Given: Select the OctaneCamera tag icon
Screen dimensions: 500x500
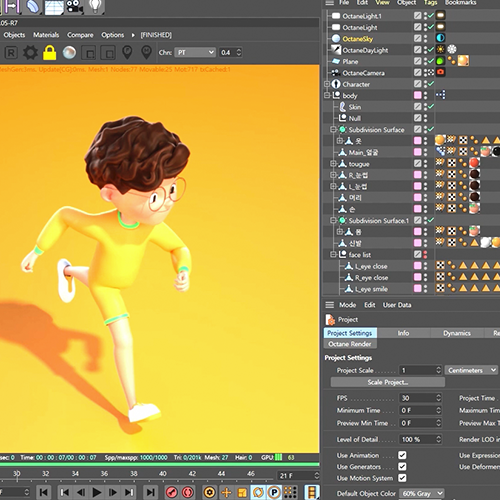Looking at the screenshot, I should 440,72.
